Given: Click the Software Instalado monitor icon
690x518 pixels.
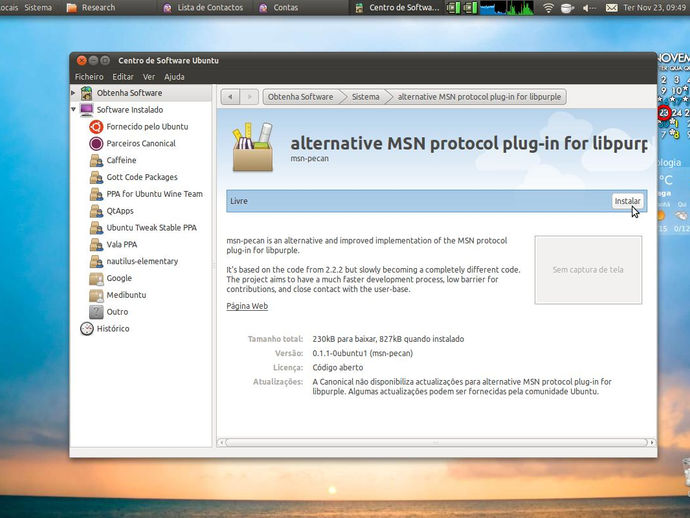Looking at the screenshot, I should (x=86, y=110).
